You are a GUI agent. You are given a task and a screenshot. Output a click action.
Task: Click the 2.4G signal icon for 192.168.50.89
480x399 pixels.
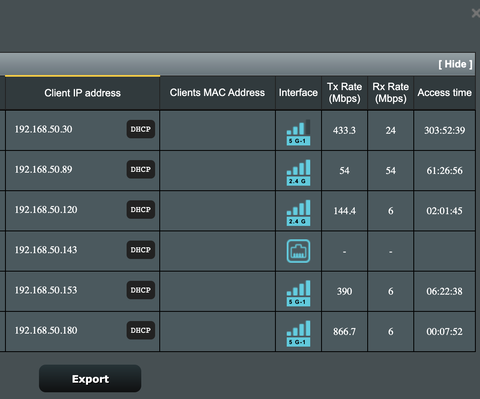[298, 173]
